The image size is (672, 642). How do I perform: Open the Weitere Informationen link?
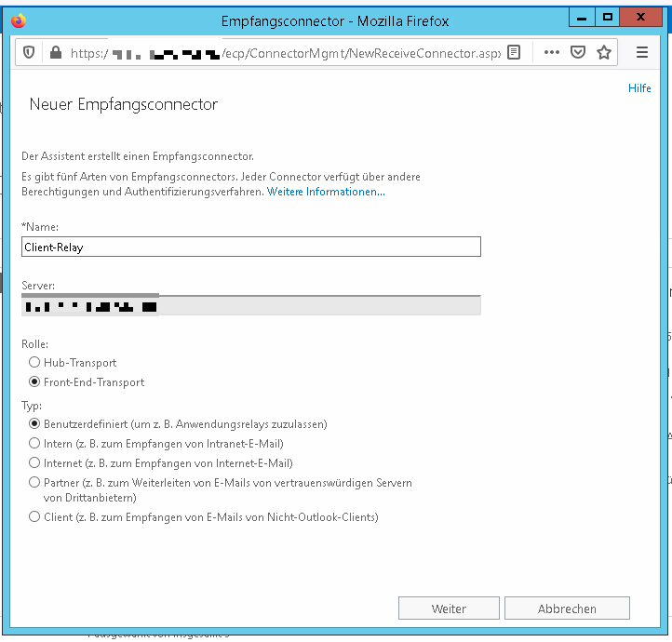coord(326,192)
